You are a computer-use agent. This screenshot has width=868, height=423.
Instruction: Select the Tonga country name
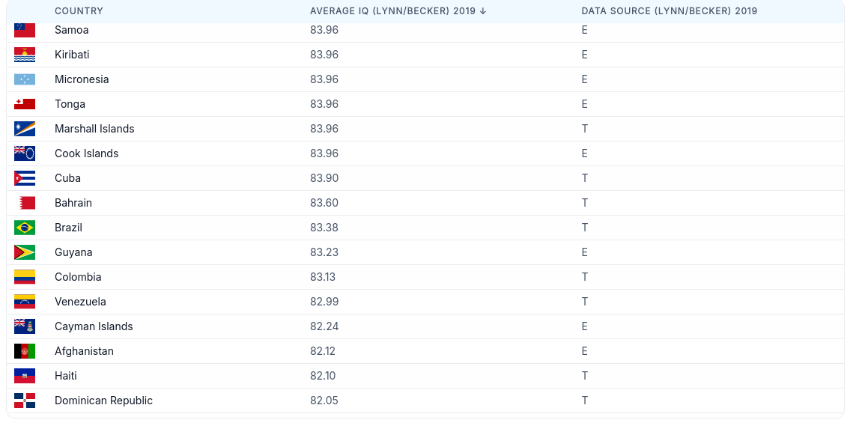70,104
